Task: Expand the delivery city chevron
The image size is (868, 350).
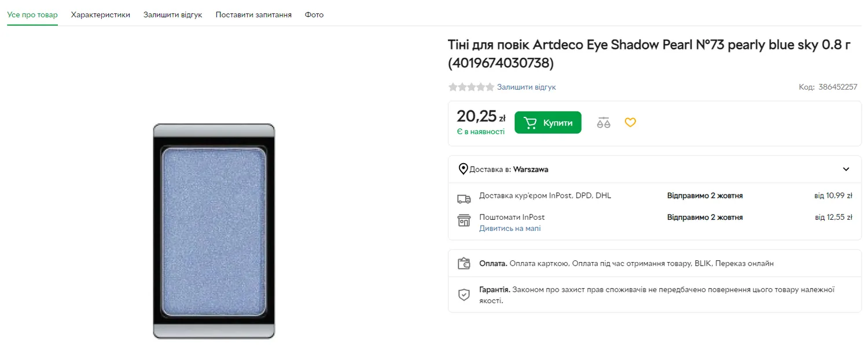Action: (x=846, y=170)
